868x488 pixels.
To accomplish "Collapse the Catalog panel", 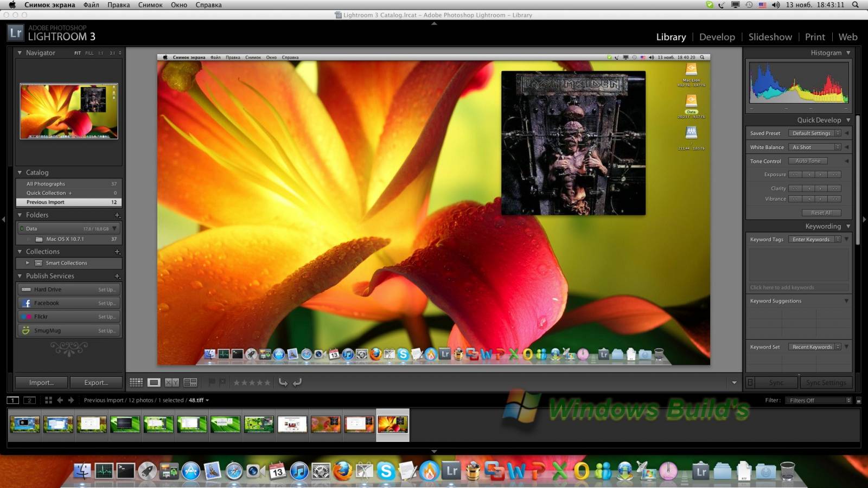I will (20, 172).
